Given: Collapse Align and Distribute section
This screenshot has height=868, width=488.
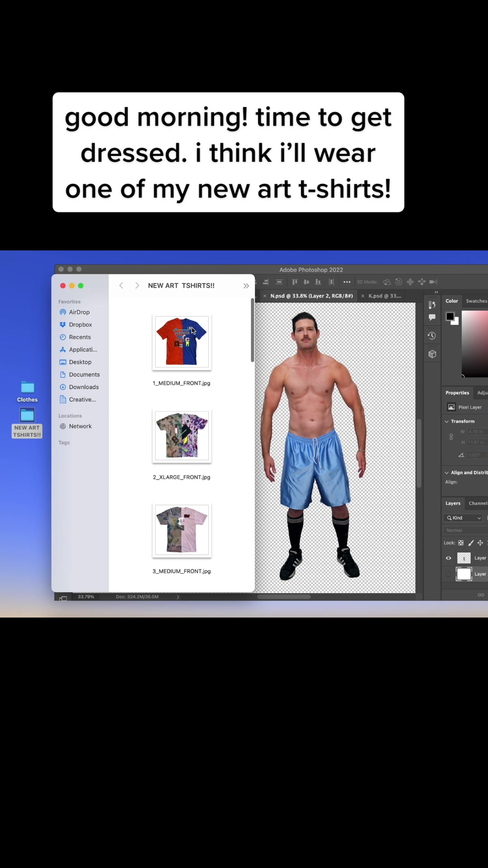Looking at the screenshot, I should tap(447, 473).
